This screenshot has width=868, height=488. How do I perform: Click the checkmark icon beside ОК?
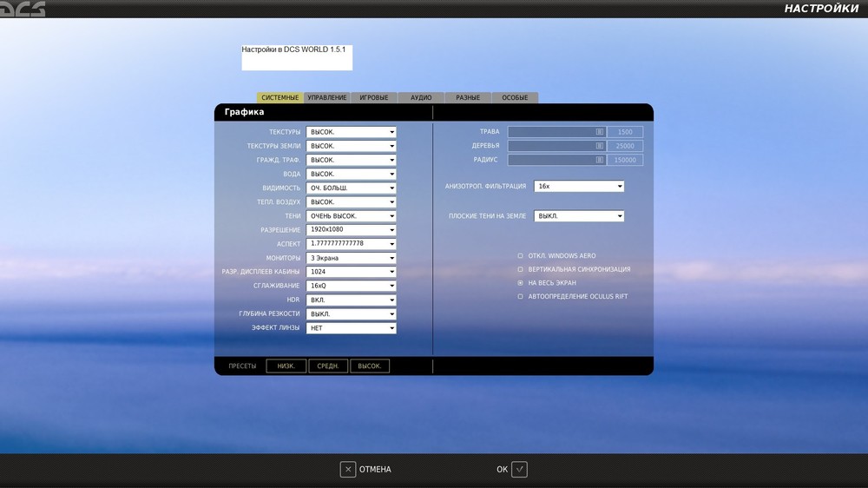tap(519, 469)
